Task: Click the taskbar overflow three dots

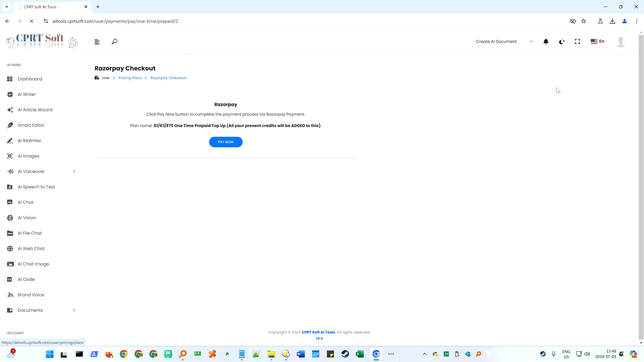Action: click(391, 354)
